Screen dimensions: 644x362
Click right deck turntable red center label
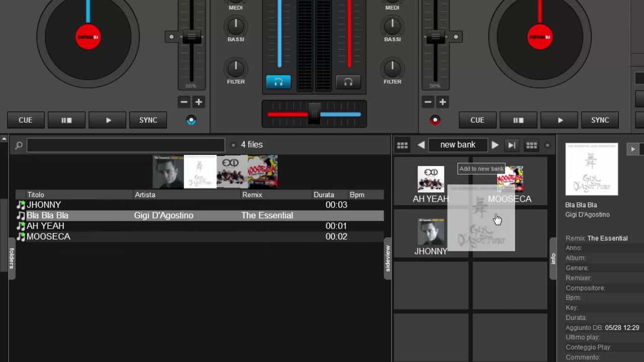point(540,37)
